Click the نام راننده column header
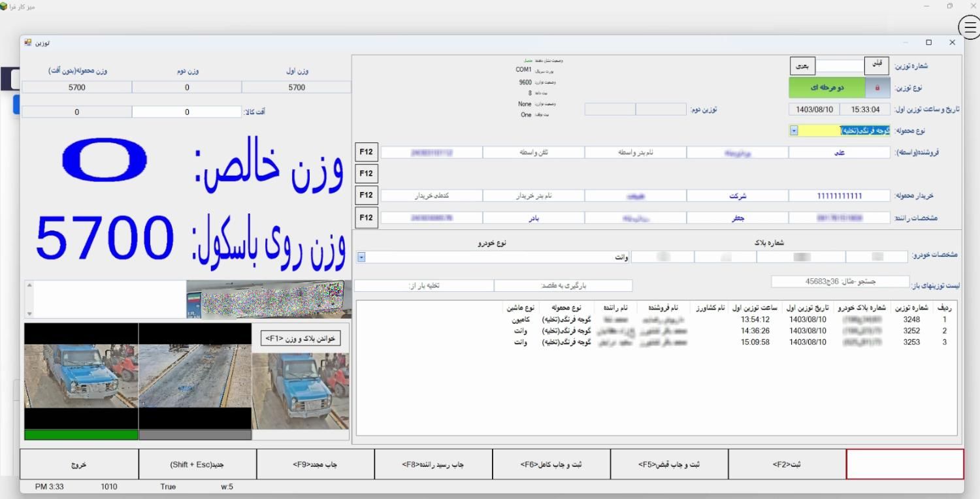Viewport: 980px width, 499px height. click(616, 308)
